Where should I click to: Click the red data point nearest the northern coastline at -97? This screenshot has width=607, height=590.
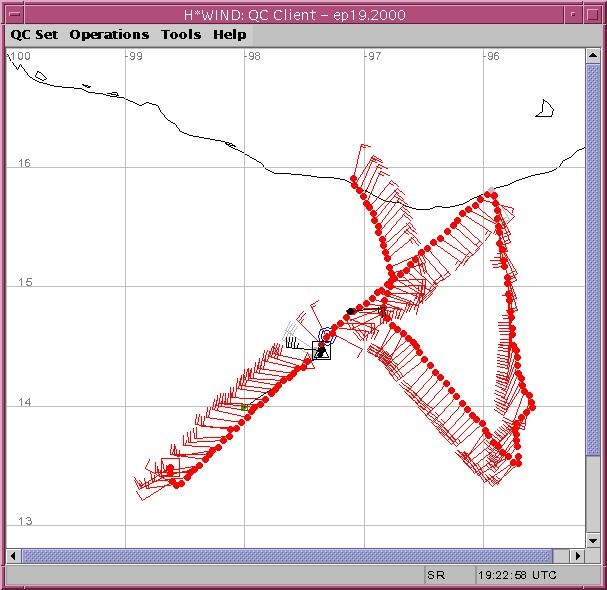[354, 180]
